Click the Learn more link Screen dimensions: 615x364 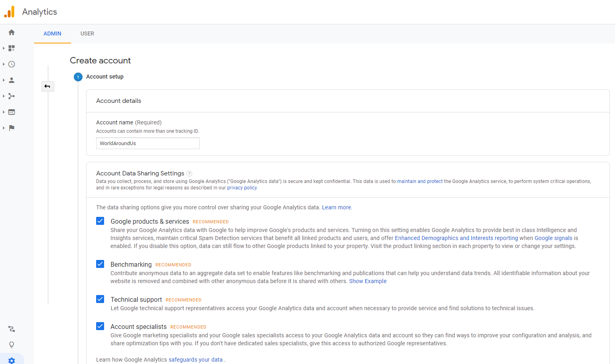point(337,207)
